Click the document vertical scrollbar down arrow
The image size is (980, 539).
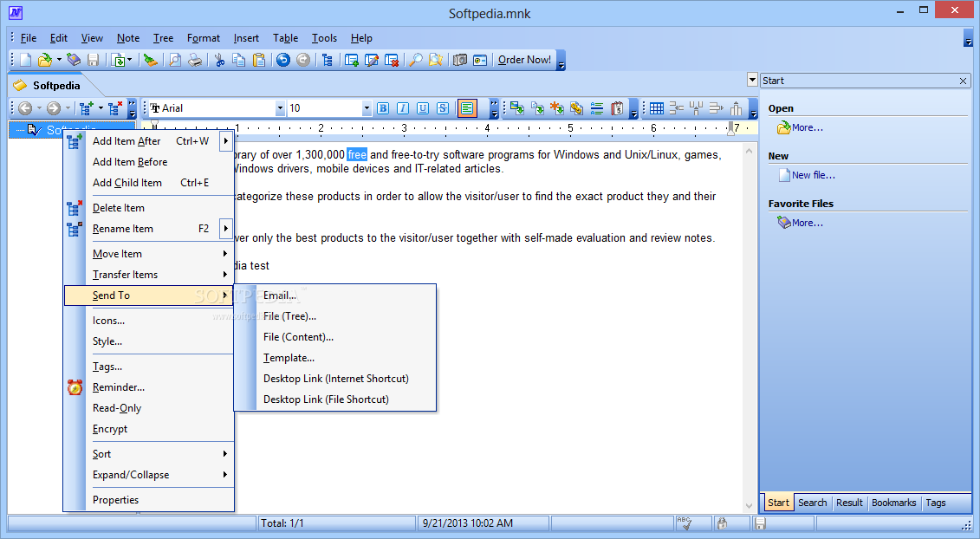[x=749, y=506]
